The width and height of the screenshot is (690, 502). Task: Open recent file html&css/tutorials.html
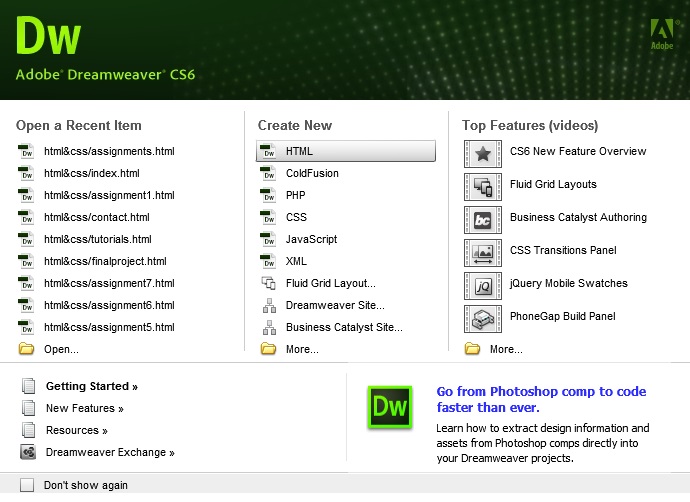click(98, 239)
